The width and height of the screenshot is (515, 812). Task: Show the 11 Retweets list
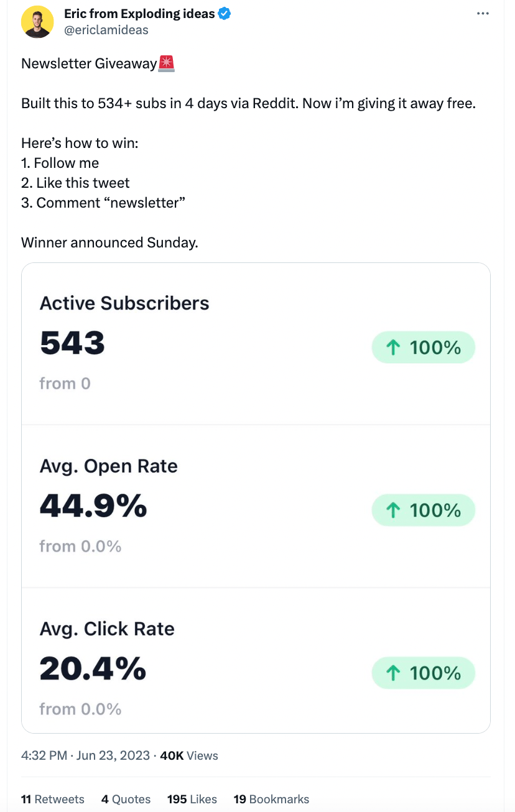coord(52,800)
